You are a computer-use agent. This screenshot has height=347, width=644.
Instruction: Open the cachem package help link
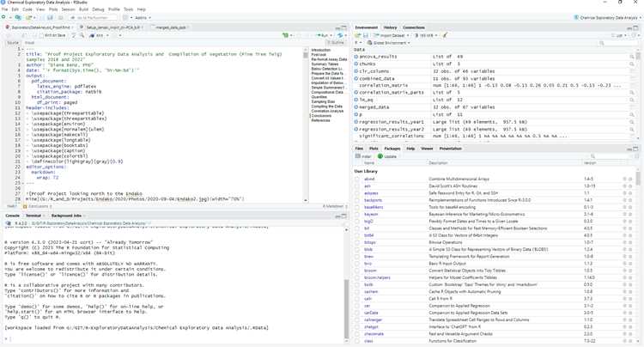[x=371, y=291]
